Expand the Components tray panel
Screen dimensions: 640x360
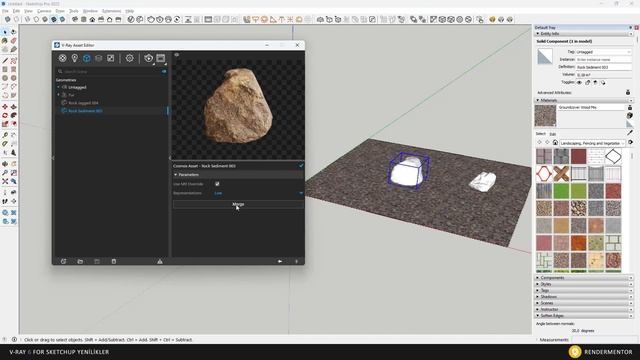584,278
